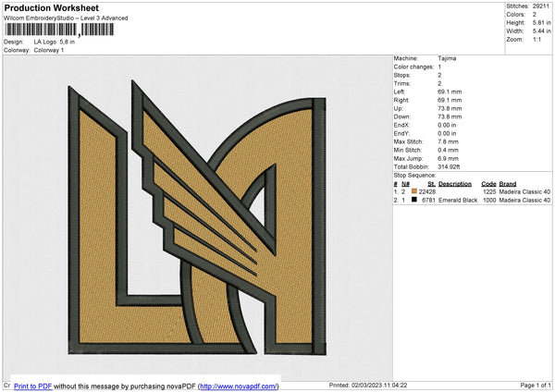Click the Up value 73.8 mm

[x=450, y=108]
